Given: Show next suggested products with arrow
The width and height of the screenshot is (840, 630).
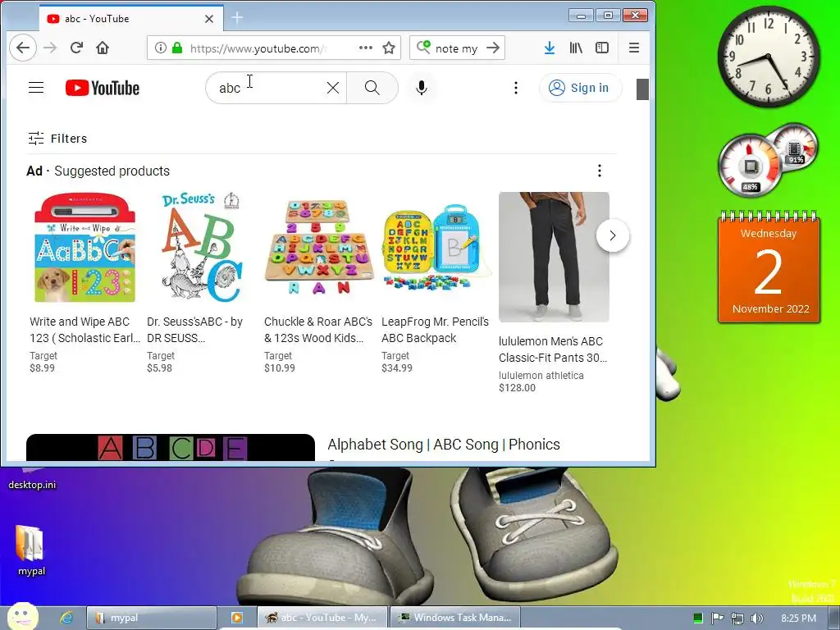Looking at the screenshot, I should [612, 235].
